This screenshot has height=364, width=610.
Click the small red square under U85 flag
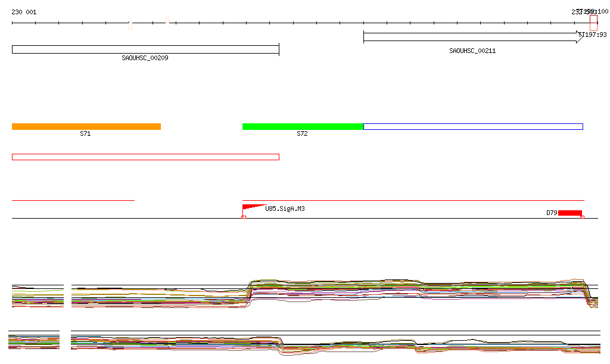coord(244,217)
